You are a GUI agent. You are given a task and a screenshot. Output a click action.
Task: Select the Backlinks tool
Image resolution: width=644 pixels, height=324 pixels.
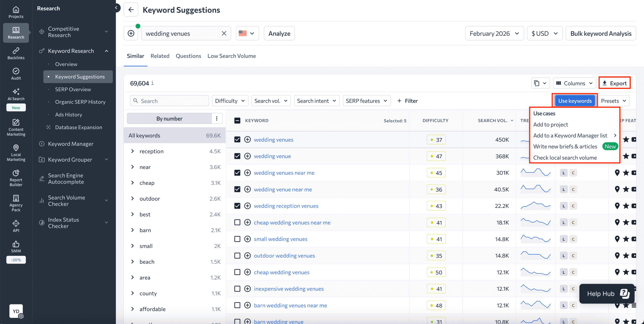point(16,53)
